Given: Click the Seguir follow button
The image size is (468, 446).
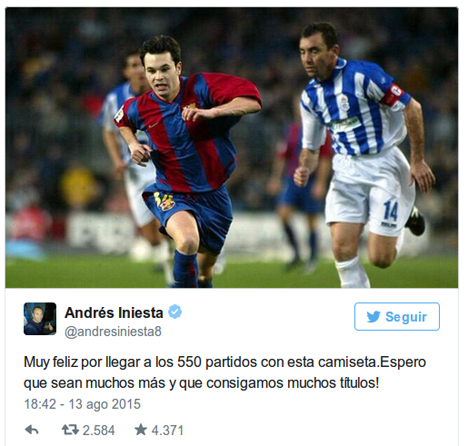Looking at the screenshot, I should point(397,317).
